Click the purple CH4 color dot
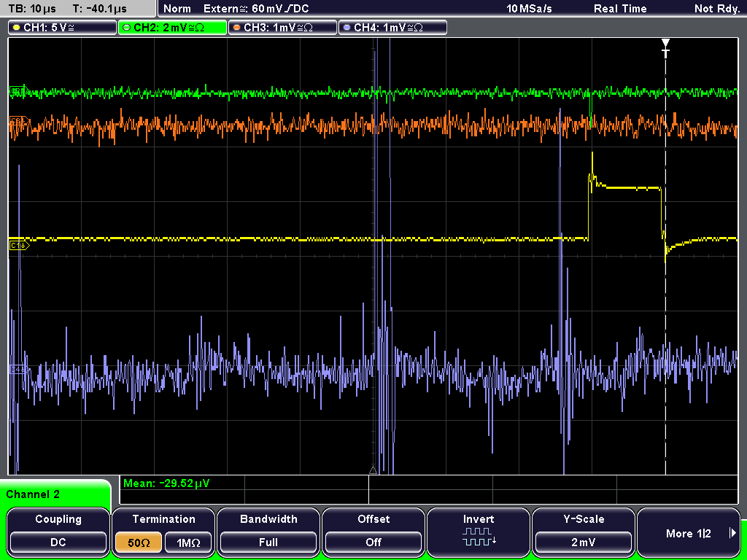747x560 pixels. pos(347,28)
